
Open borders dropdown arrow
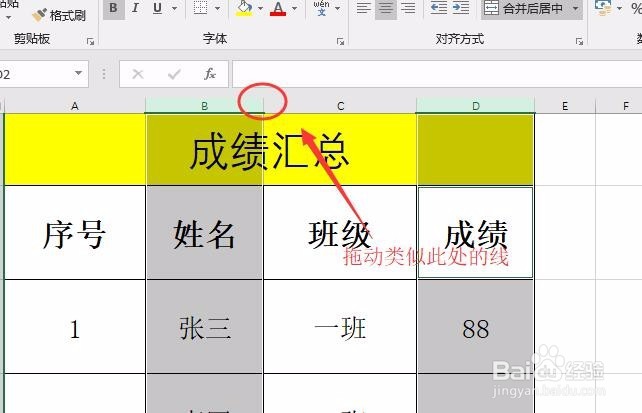[217, 9]
